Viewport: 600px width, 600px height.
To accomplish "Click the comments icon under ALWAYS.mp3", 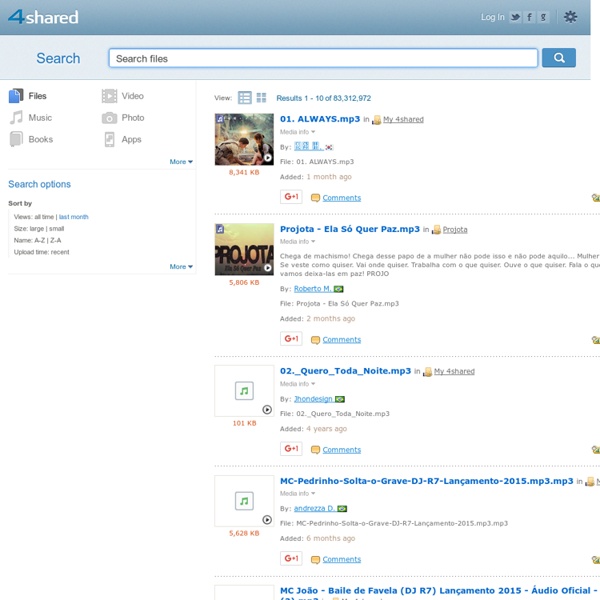I will (x=316, y=198).
